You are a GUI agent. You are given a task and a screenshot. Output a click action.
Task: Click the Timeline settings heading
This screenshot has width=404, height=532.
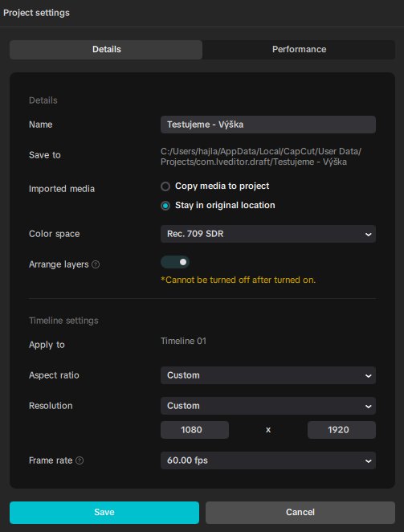click(63, 321)
